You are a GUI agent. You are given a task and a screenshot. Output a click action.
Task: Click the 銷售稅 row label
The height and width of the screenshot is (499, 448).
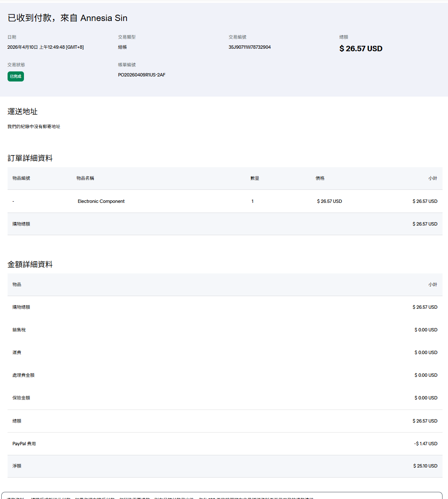click(x=19, y=330)
